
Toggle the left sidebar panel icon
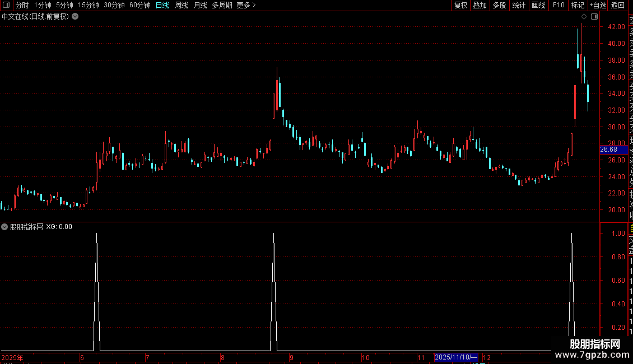6,5
